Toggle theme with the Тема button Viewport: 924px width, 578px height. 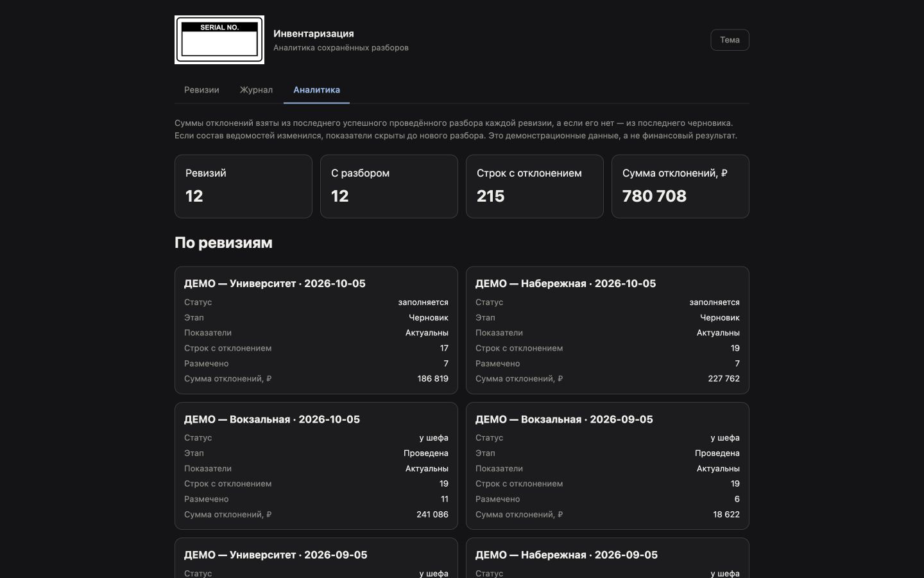(x=730, y=40)
